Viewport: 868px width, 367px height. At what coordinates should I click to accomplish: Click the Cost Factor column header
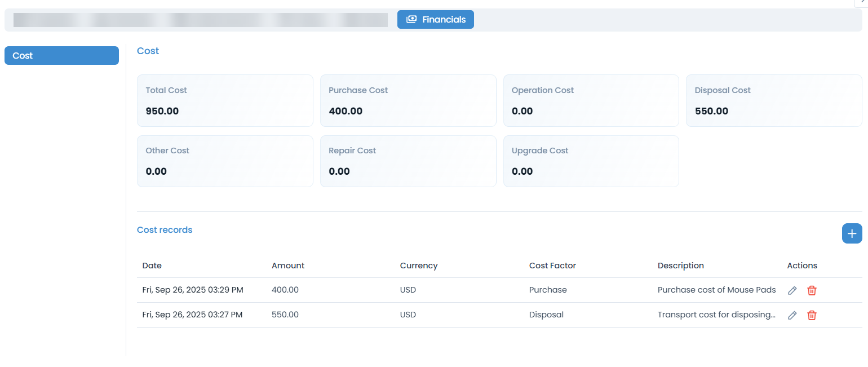(552, 266)
